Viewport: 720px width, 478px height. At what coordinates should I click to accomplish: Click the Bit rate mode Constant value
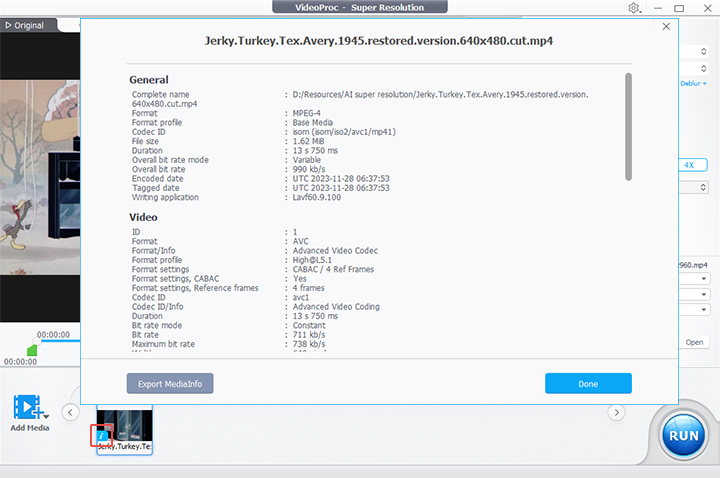click(309, 325)
